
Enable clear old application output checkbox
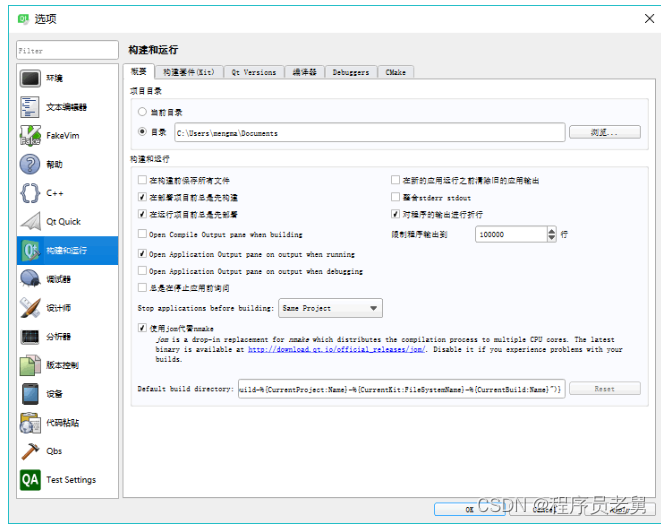point(395,180)
